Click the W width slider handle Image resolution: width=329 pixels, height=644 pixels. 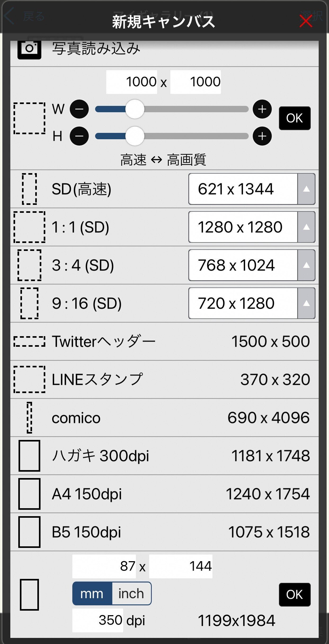135,109
